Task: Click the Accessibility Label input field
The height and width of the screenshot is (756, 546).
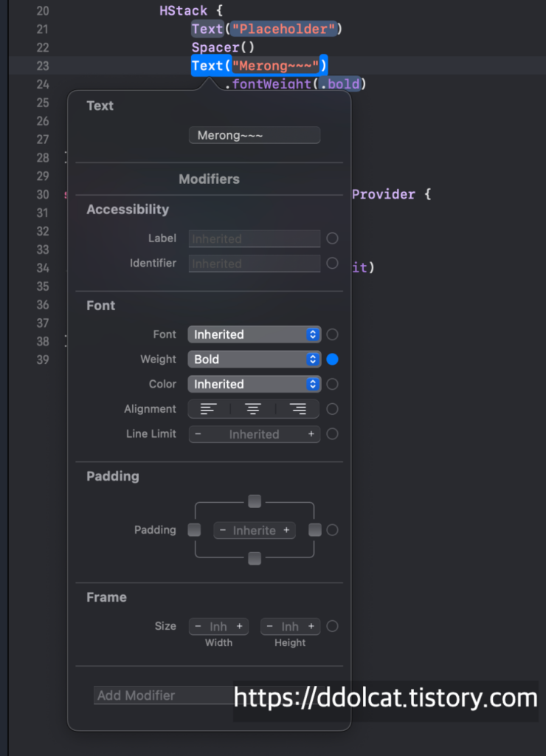Action: [255, 238]
